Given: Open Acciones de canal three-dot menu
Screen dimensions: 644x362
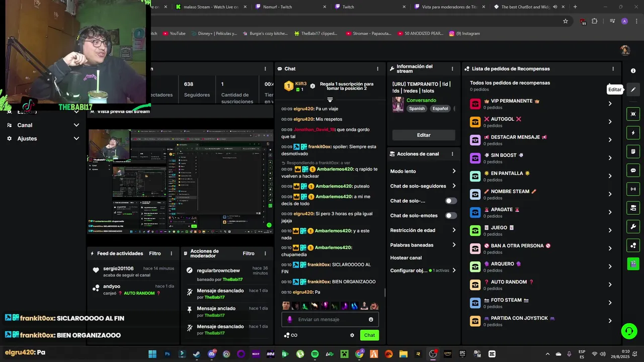Looking at the screenshot, I should tap(452, 154).
